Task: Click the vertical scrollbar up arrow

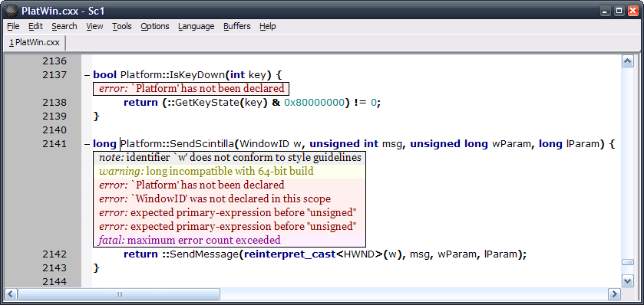Action: coord(628,61)
